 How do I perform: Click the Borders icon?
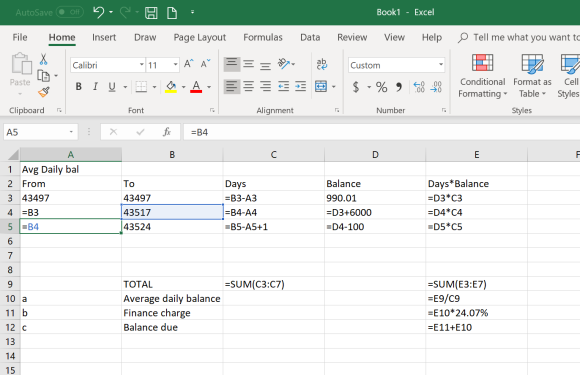point(141,87)
